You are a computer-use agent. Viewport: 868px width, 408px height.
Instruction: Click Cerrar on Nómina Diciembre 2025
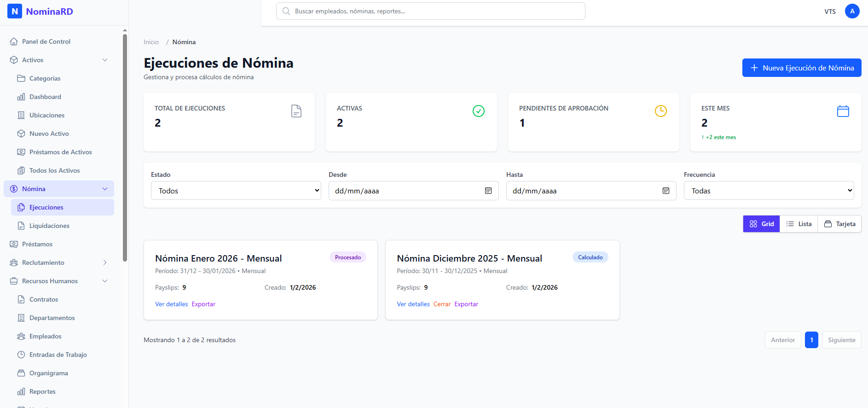(x=442, y=304)
